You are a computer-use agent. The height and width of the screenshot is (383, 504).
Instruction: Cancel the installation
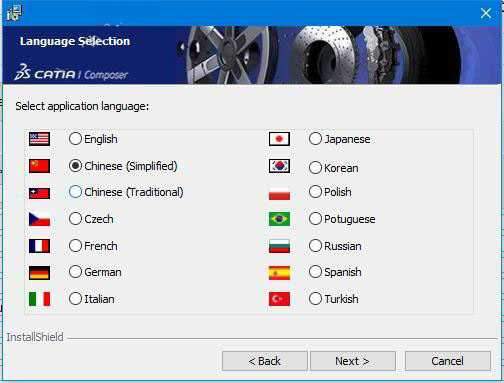tap(448, 361)
